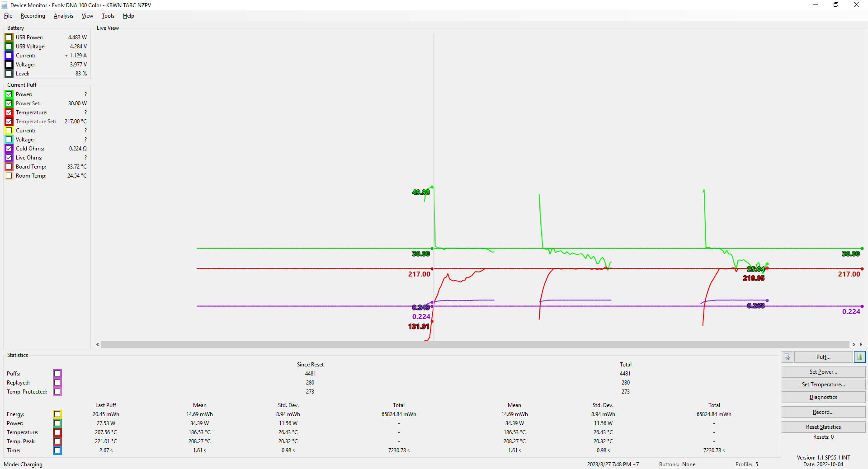Click the scroll right arrow under chart
Screen dimensions: 868x469
click(x=854, y=344)
